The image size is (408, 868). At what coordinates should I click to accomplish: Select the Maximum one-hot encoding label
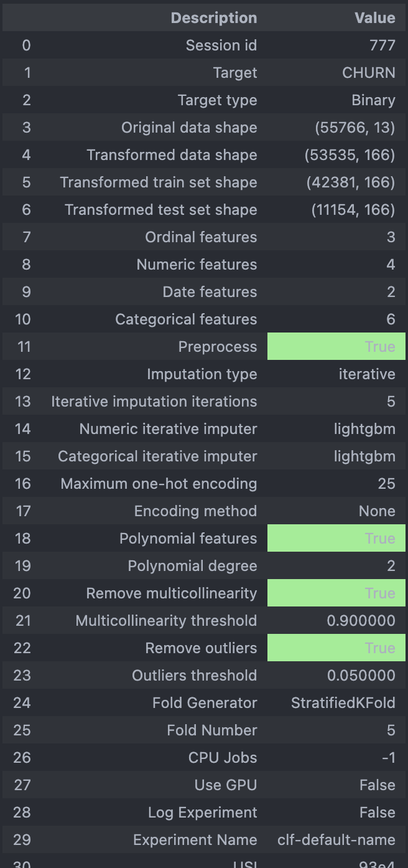tap(159, 484)
